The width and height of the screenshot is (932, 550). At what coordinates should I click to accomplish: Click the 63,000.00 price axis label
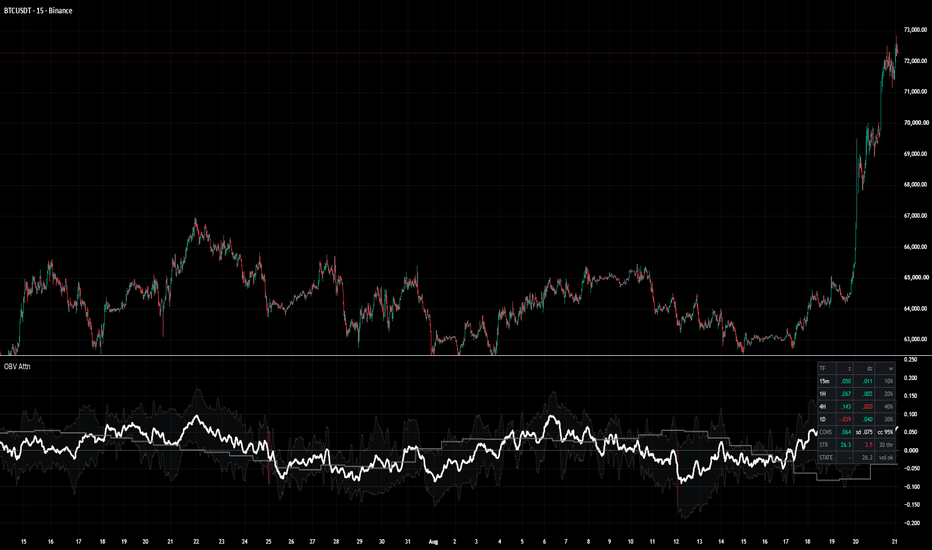click(915, 340)
